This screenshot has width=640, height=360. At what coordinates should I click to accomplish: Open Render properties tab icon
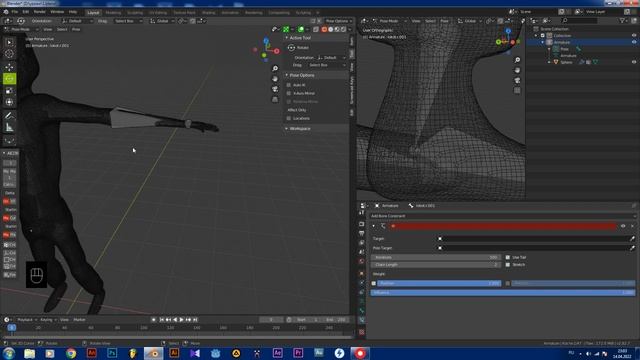[362, 224]
